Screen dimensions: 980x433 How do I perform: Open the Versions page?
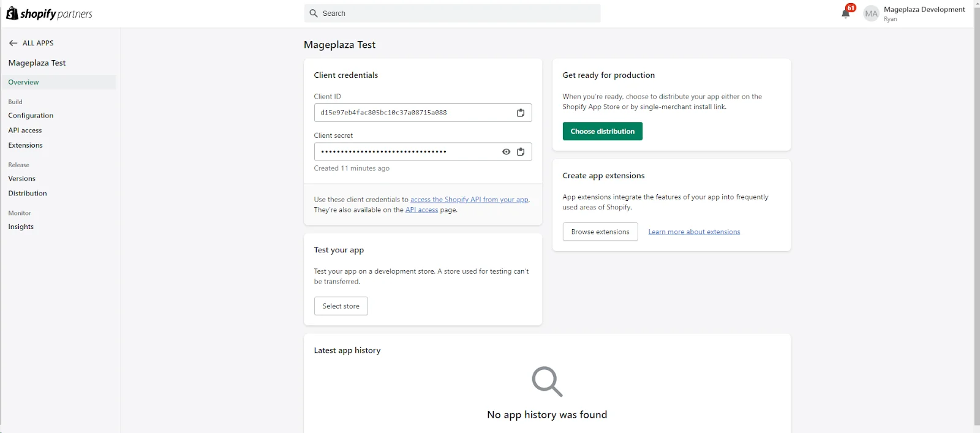tap(22, 179)
